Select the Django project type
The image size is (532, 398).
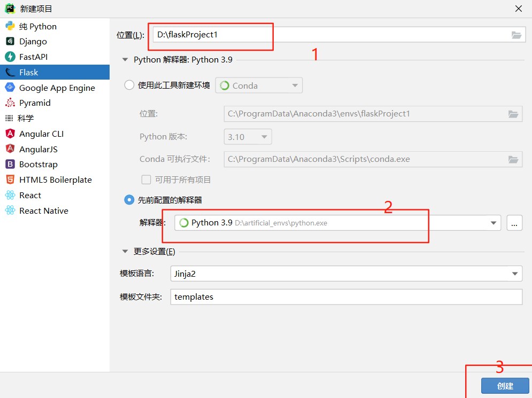point(55,41)
